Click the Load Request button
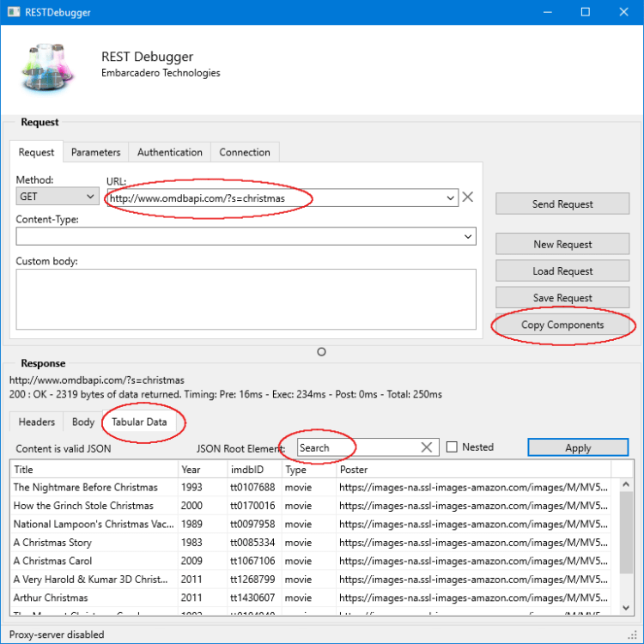 tap(562, 271)
